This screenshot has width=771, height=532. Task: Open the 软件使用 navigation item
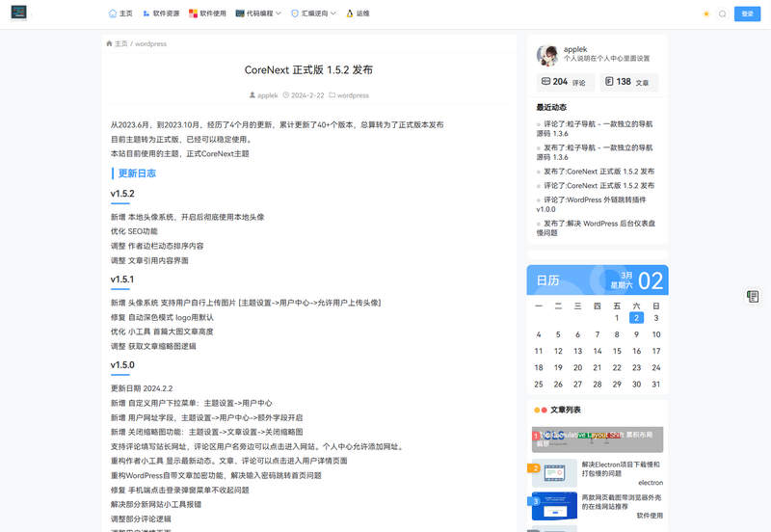207,13
